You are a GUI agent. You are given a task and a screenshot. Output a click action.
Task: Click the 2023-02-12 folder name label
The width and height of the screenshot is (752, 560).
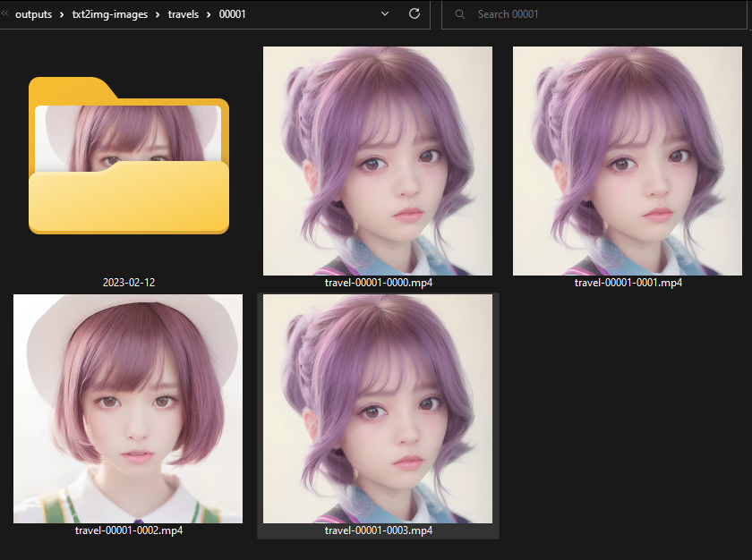(x=128, y=283)
